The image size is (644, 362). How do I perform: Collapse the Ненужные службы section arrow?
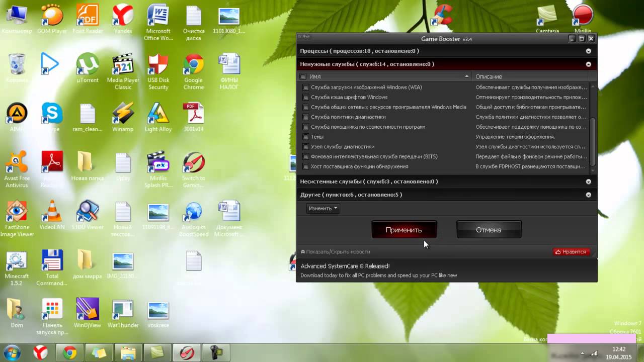pos(588,64)
